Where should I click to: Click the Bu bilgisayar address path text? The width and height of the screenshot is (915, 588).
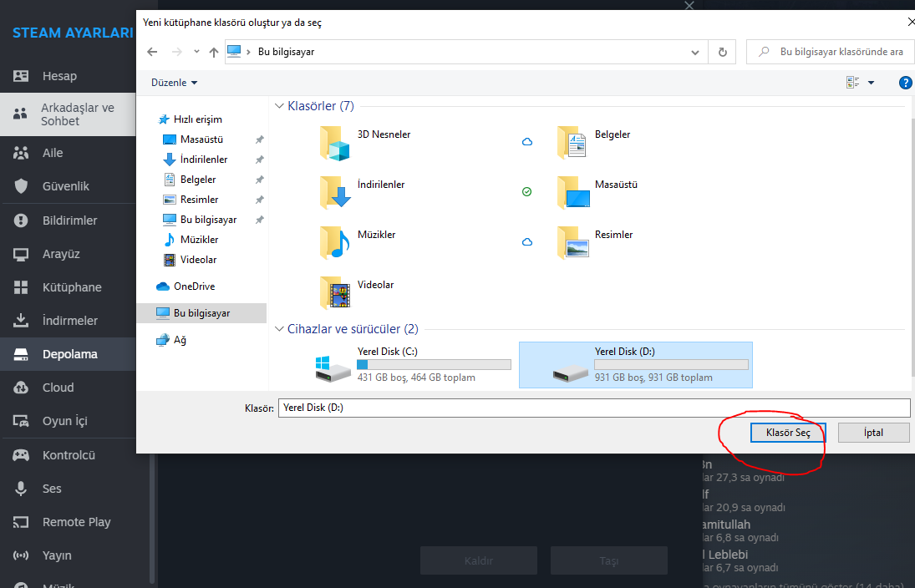click(x=286, y=52)
